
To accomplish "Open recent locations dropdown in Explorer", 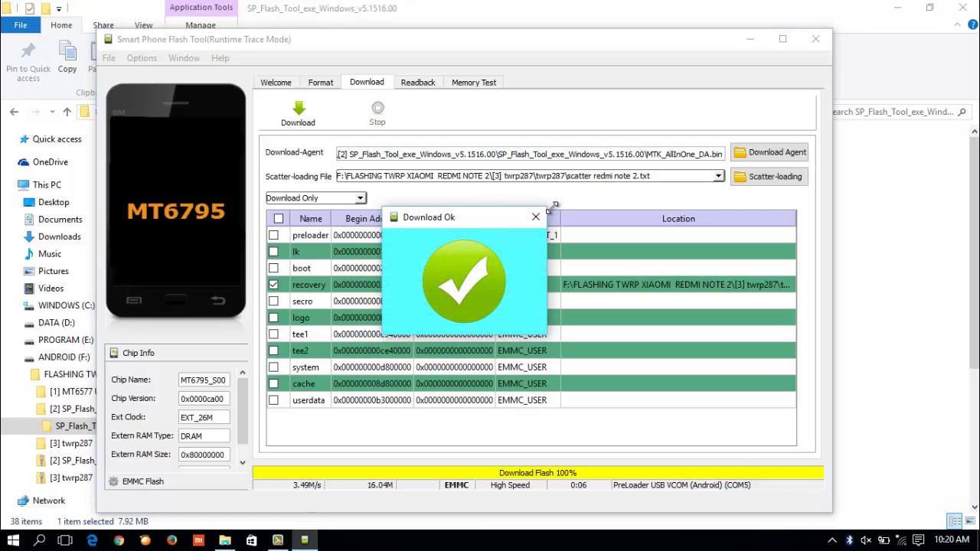I will [x=52, y=112].
